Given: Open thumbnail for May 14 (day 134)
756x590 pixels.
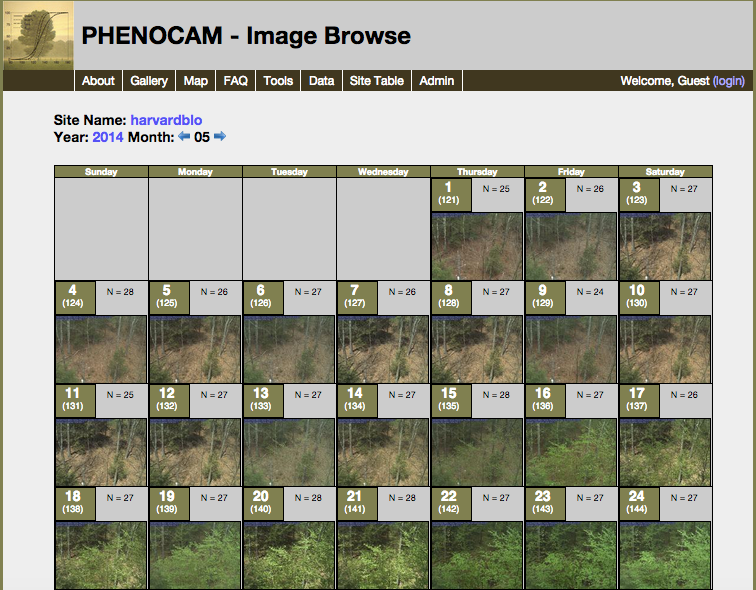Looking at the screenshot, I should click(x=383, y=453).
